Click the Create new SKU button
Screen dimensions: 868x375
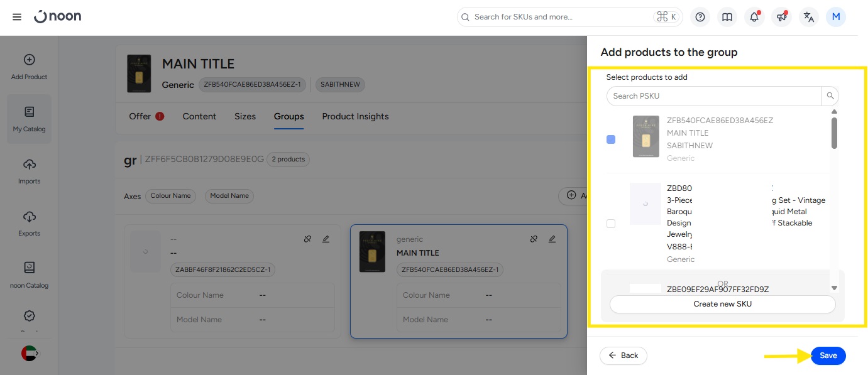(722, 304)
